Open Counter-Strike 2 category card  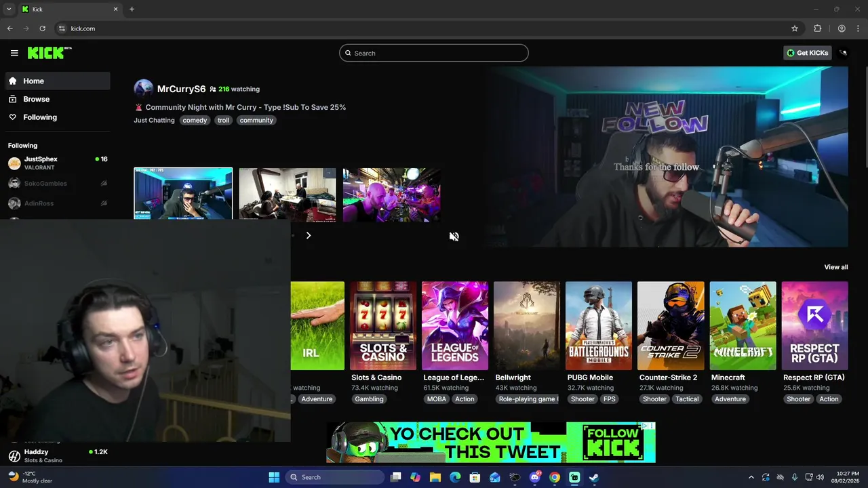671,326
